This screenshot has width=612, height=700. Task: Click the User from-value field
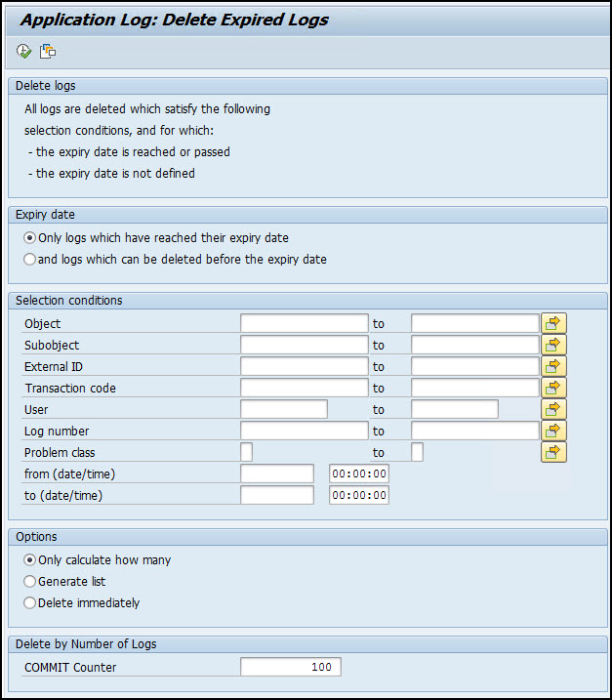point(284,409)
